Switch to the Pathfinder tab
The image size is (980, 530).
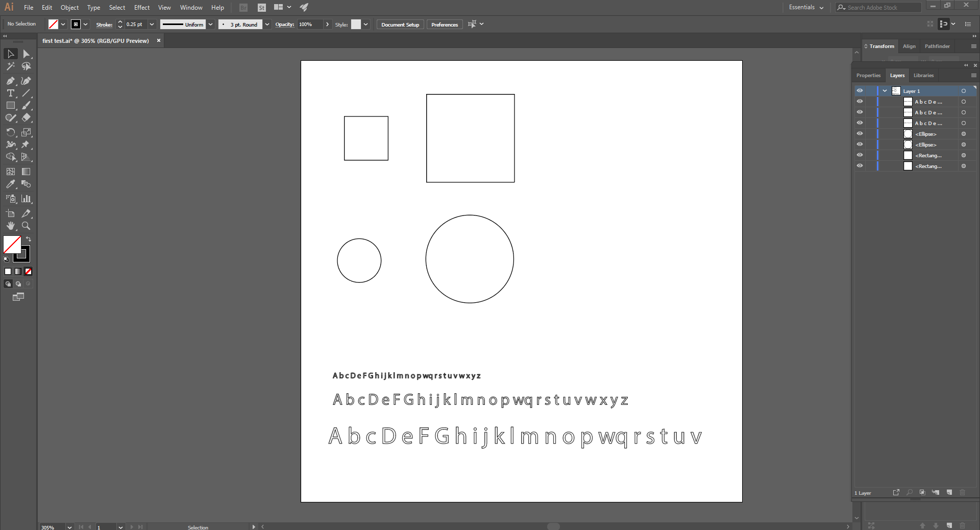(937, 46)
